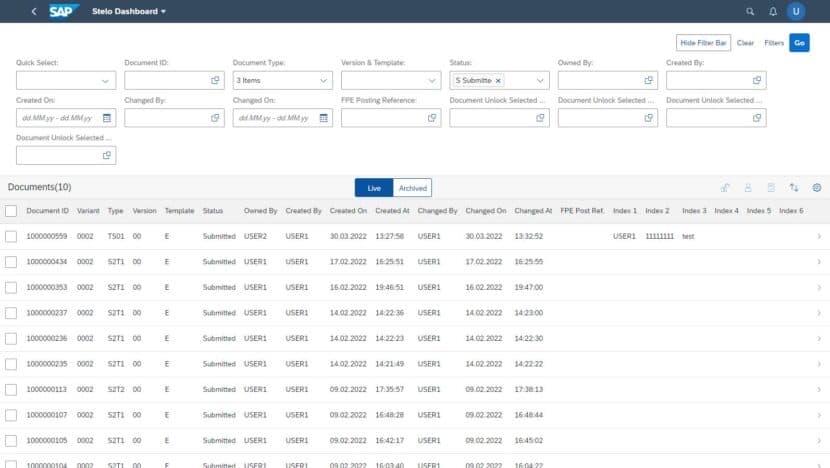Open the user avatar U menu
This screenshot has height=468, width=830.
click(796, 11)
